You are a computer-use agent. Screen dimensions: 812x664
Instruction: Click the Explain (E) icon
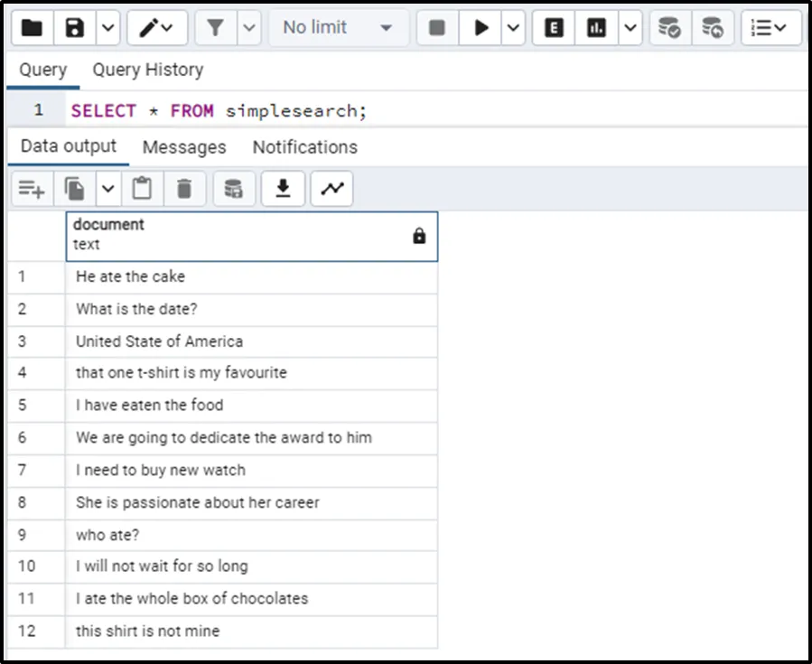click(x=555, y=28)
